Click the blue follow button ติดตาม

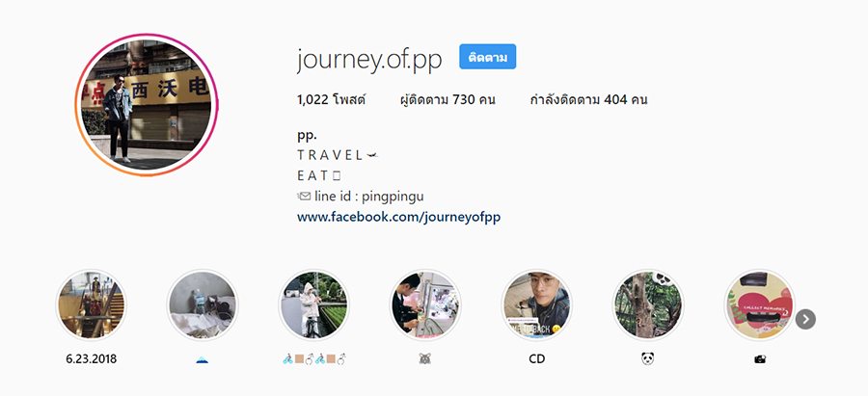pos(488,57)
